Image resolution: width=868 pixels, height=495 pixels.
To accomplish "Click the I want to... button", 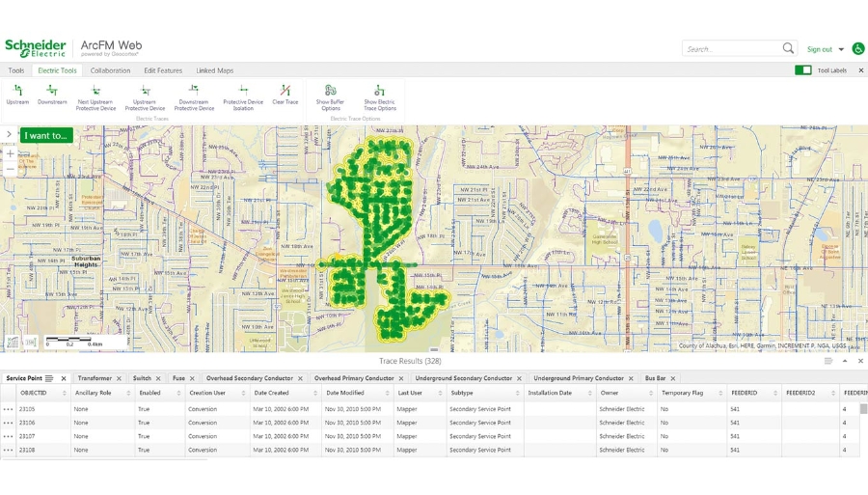I will coord(46,136).
